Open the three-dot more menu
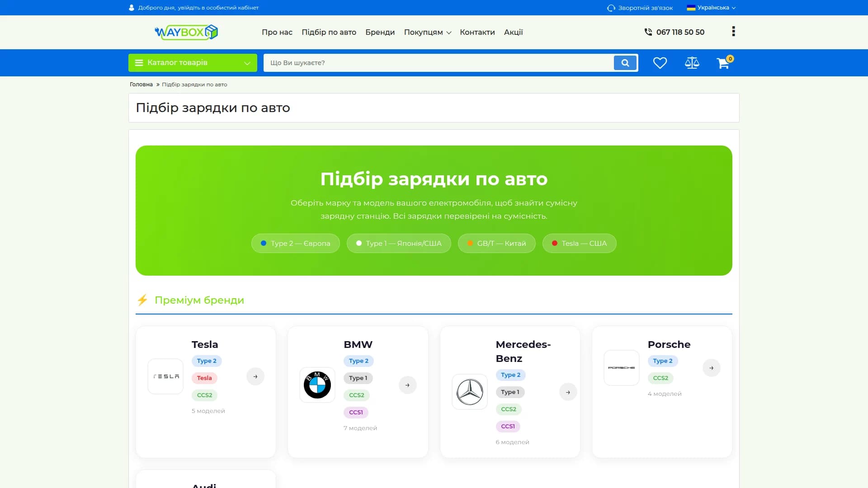868x488 pixels. pos(733,31)
